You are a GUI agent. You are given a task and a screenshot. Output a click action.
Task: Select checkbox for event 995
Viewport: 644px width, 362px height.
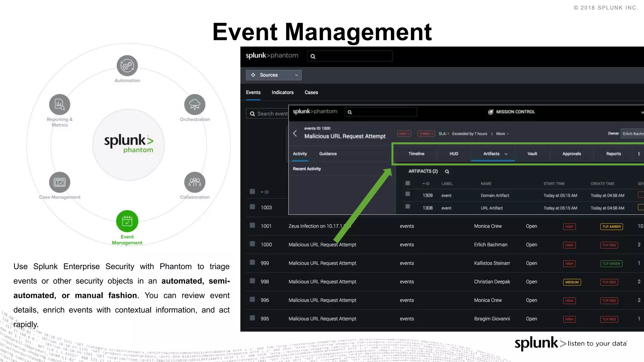[x=252, y=318]
